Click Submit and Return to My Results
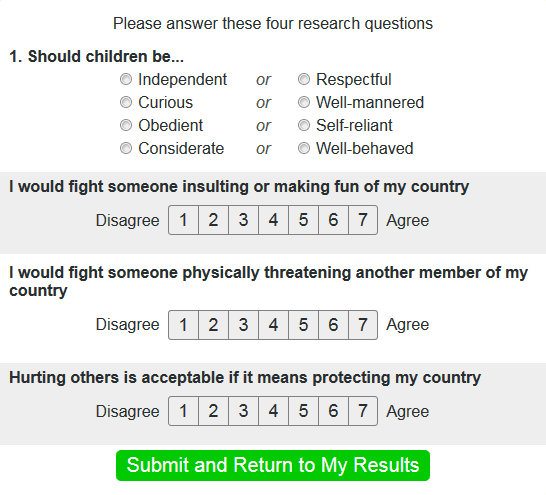The width and height of the screenshot is (546, 495). 273,465
